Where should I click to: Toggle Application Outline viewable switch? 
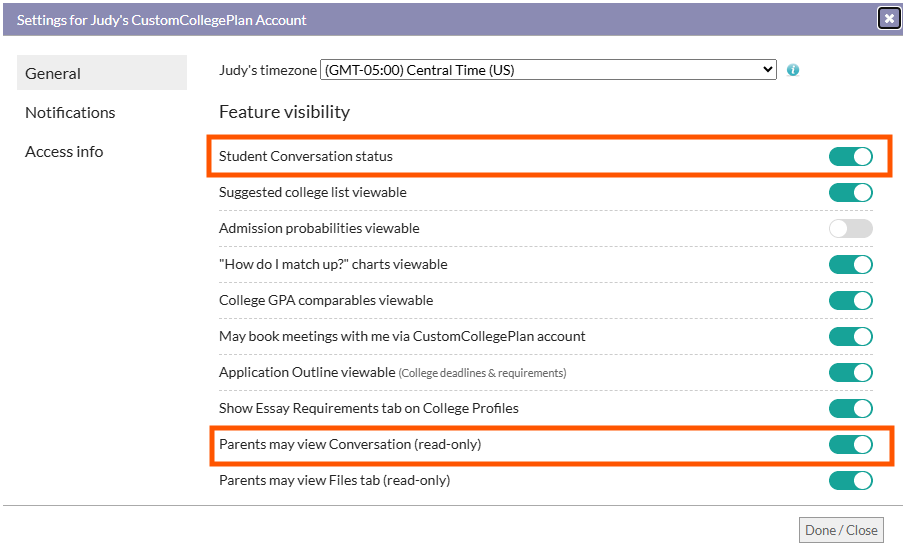point(851,373)
